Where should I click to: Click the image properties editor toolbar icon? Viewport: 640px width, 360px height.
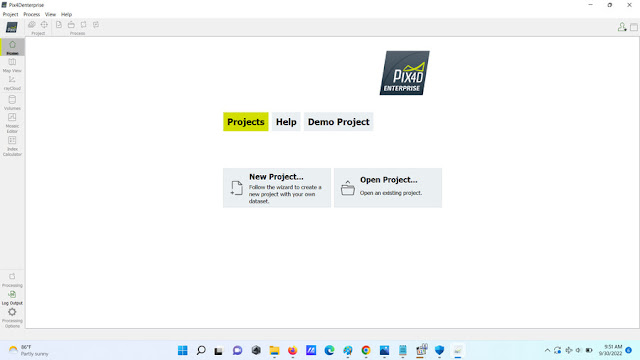pos(31,25)
